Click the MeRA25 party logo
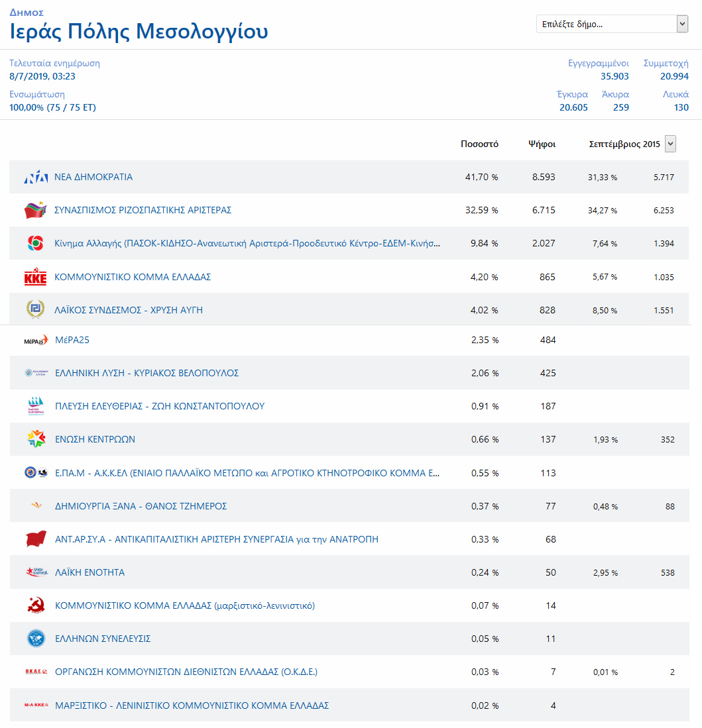Image resolution: width=702 pixels, height=728 pixels. 36,340
